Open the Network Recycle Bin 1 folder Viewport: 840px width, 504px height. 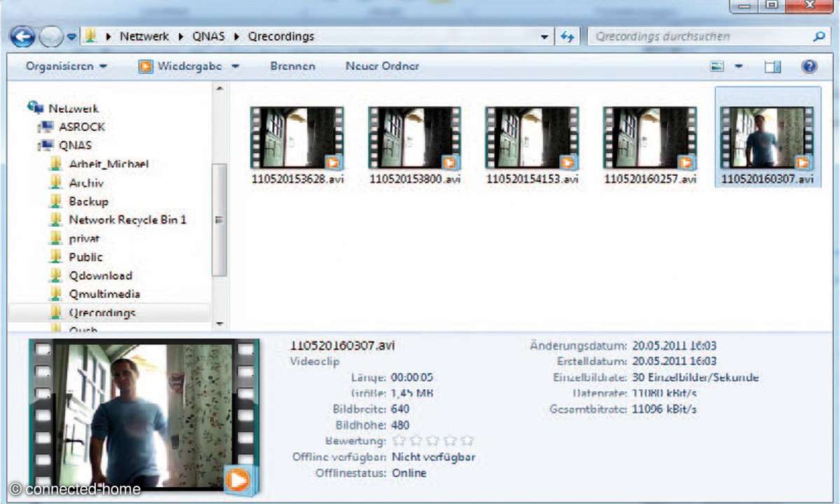(x=127, y=220)
